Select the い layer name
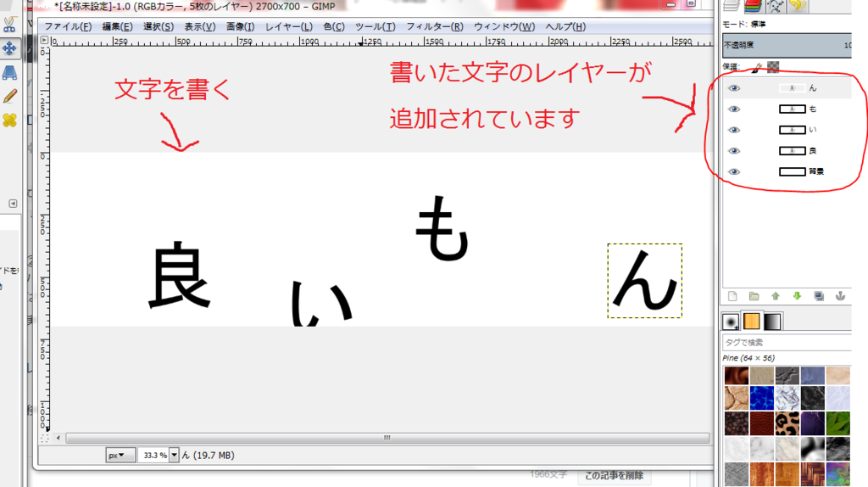The image size is (868, 487). point(813,130)
